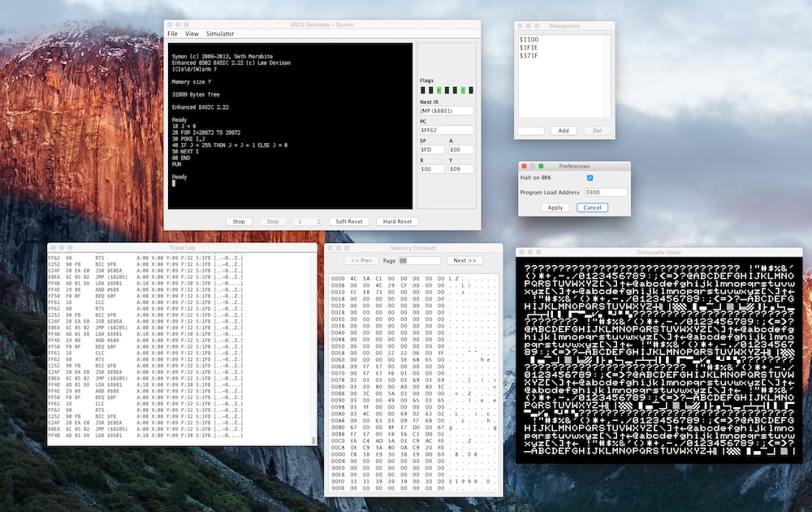Click the Memory Contents window title
Viewport: 812px width, 512px height.
coord(413,248)
